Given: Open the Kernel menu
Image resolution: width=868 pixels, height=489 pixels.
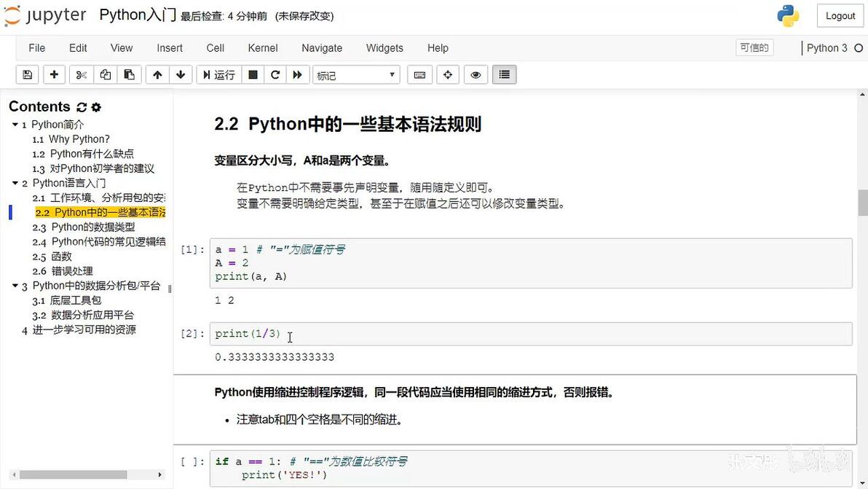Looking at the screenshot, I should click(263, 48).
